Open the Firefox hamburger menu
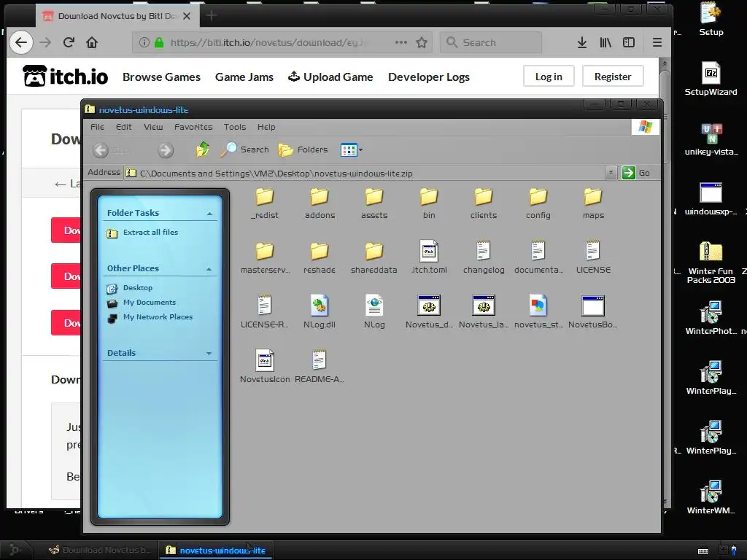 [x=657, y=42]
